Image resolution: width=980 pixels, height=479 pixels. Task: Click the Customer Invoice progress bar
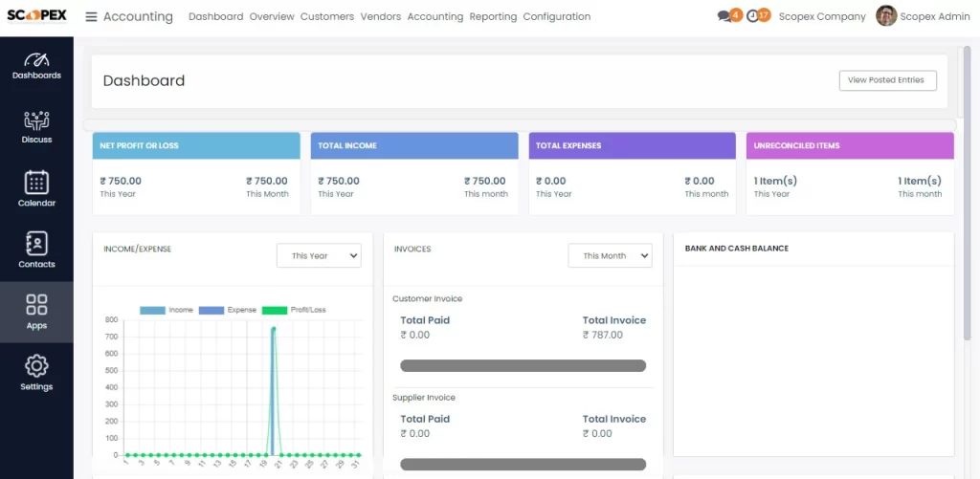coord(523,366)
